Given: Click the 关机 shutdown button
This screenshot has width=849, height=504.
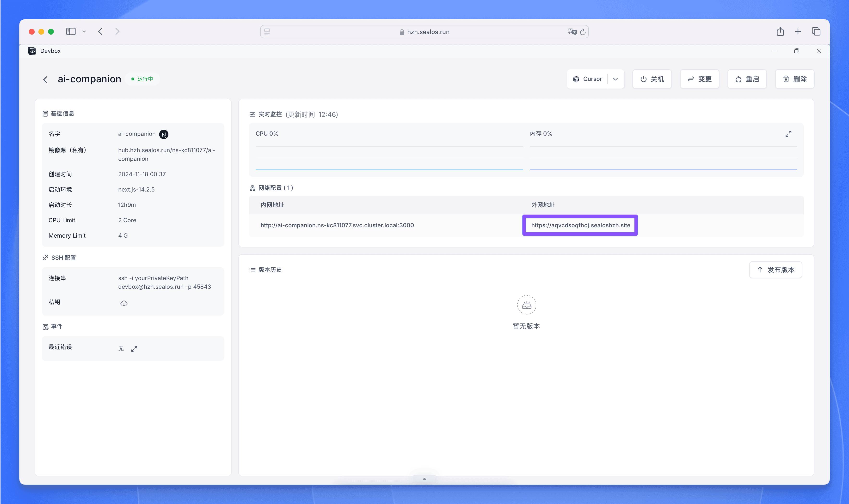Looking at the screenshot, I should tap(652, 79).
